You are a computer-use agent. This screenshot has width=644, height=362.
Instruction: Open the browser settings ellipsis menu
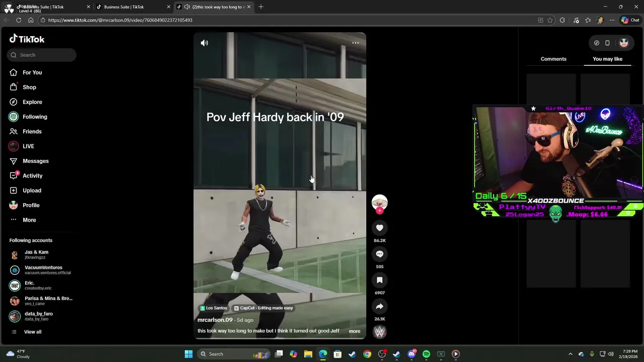[612, 20]
